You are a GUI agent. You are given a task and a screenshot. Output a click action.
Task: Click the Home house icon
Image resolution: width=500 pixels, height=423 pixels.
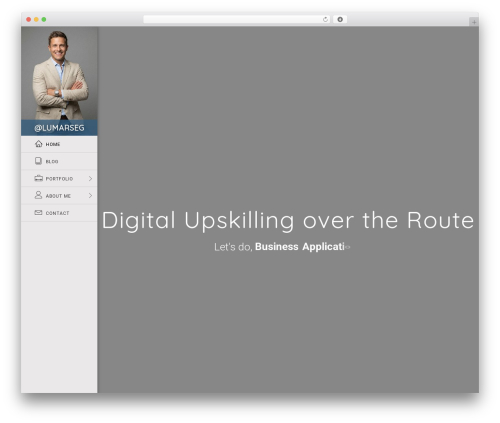(39, 144)
